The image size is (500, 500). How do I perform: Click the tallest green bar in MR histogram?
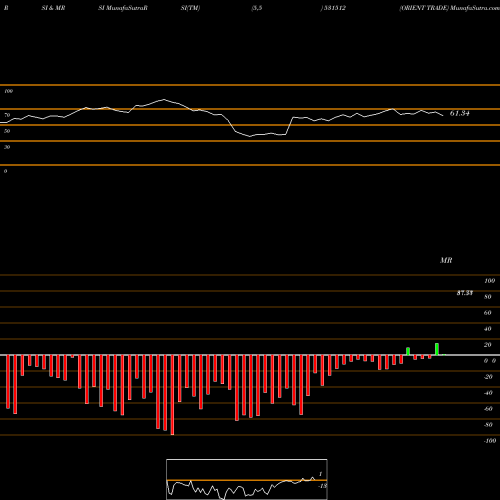(437, 349)
